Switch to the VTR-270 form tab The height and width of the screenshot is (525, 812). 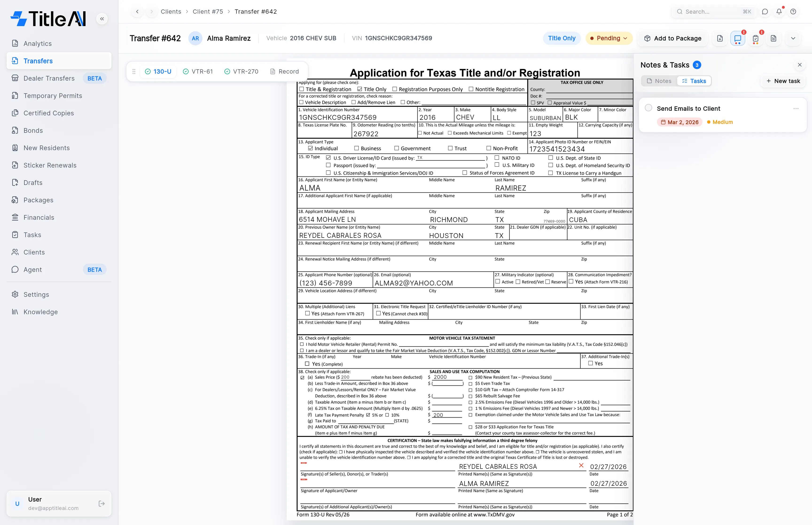tap(241, 72)
